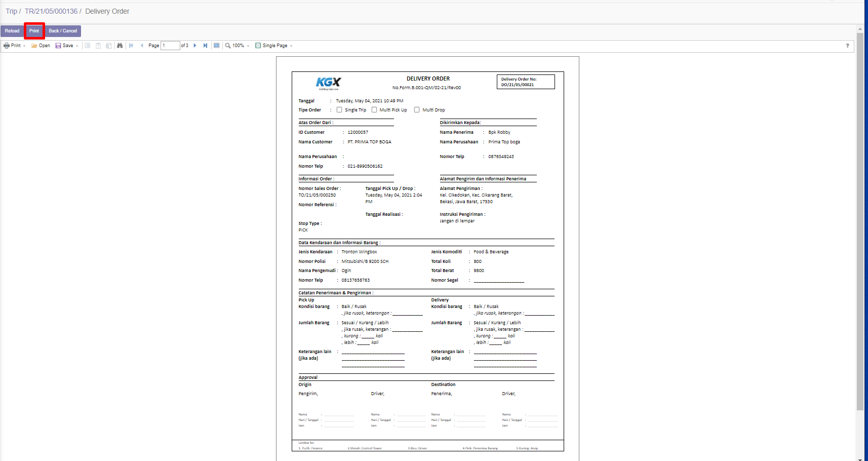Go to the previous page
The height and width of the screenshot is (461, 868).
[x=142, y=46]
